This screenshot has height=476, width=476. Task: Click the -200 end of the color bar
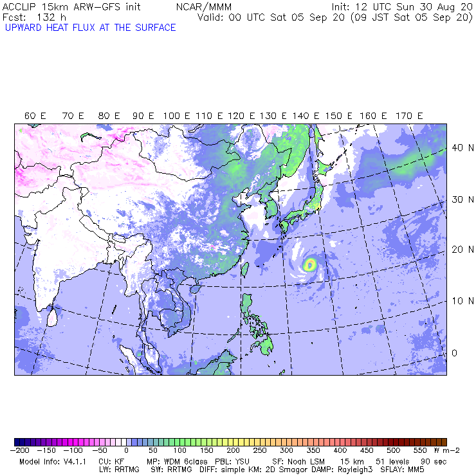point(17,442)
